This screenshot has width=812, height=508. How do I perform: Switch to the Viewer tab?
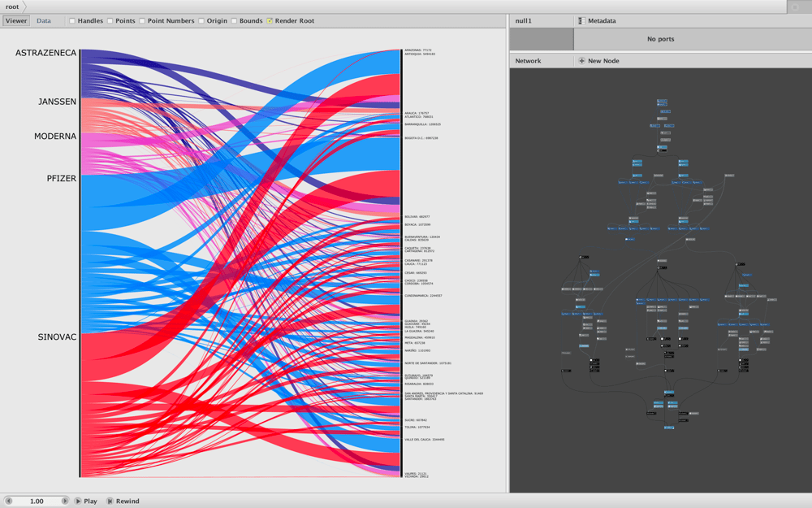[x=16, y=21]
